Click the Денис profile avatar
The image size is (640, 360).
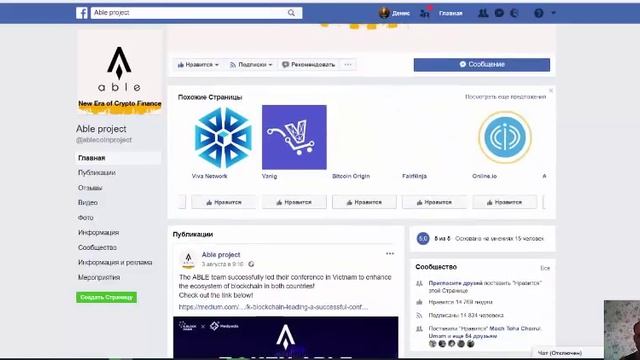384,13
